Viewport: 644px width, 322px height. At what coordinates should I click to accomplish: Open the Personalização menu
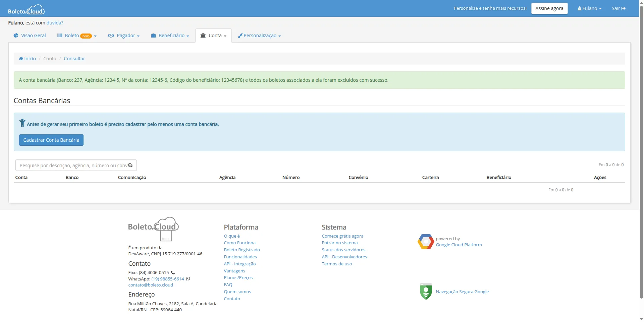coord(259,36)
